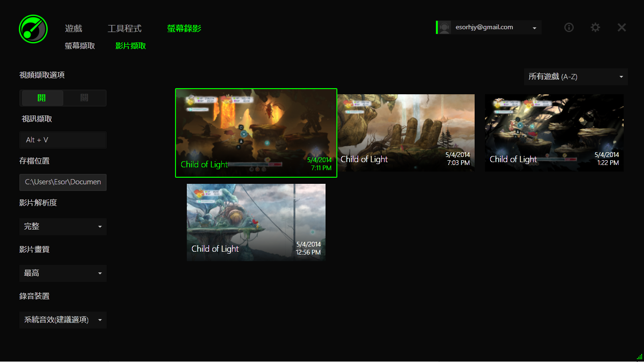Switch to the 遊戲 tab
Viewport: 644px width, 362px height.
click(74, 29)
